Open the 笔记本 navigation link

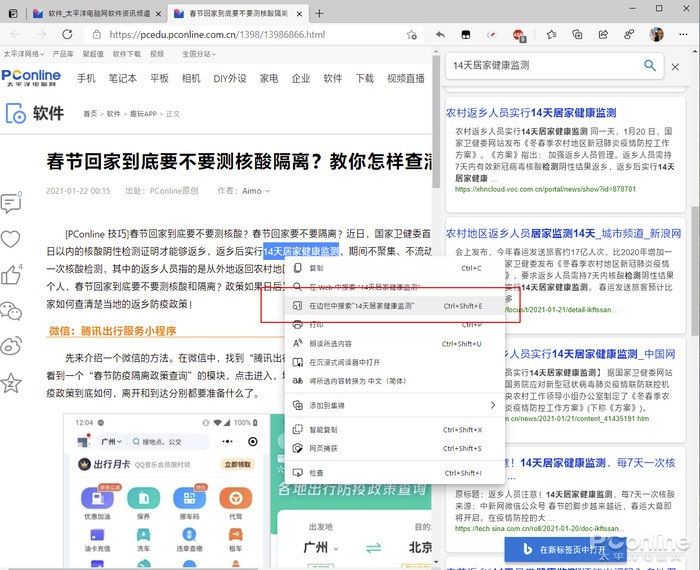click(123, 78)
